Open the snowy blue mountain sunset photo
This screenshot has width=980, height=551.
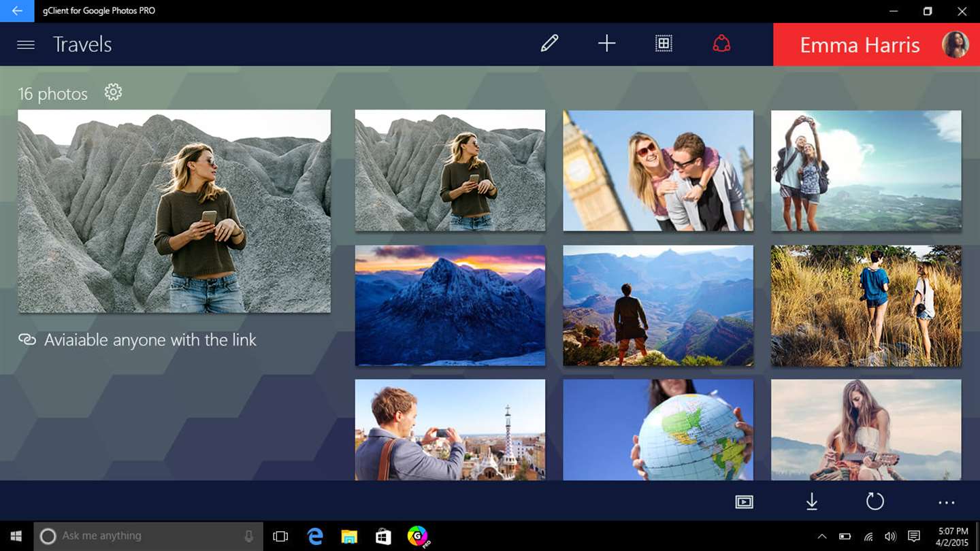(x=450, y=305)
